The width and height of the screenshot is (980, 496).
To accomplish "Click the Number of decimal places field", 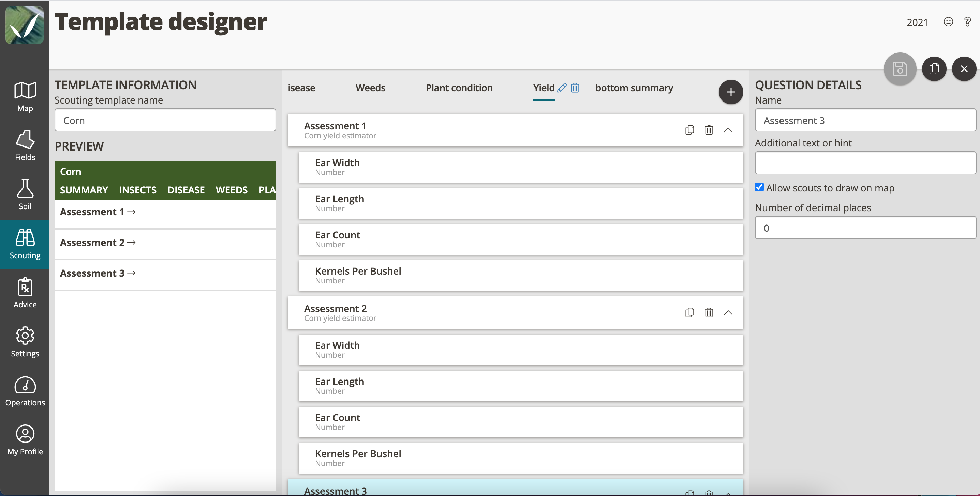I will pyautogui.click(x=865, y=228).
